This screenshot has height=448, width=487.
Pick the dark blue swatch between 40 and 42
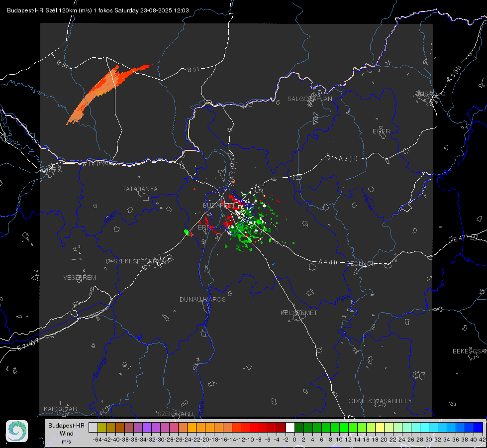pyautogui.click(x=479, y=428)
